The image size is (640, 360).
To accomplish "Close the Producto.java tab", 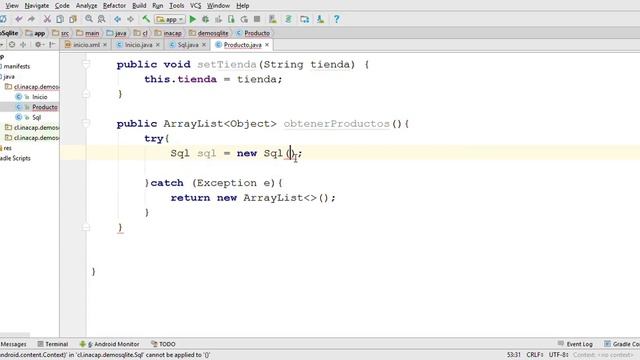I will pyautogui.click(x=267, y=45).
